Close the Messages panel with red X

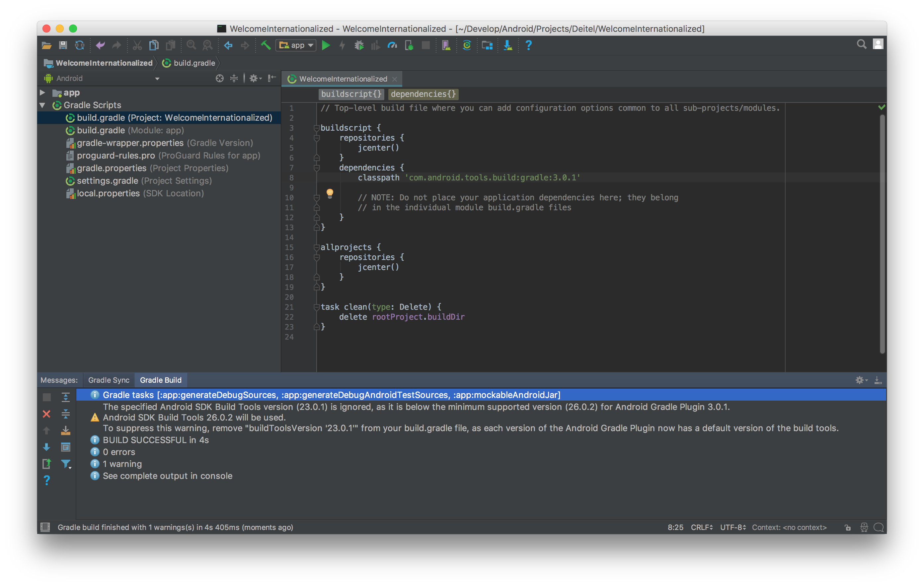point(46,414)
